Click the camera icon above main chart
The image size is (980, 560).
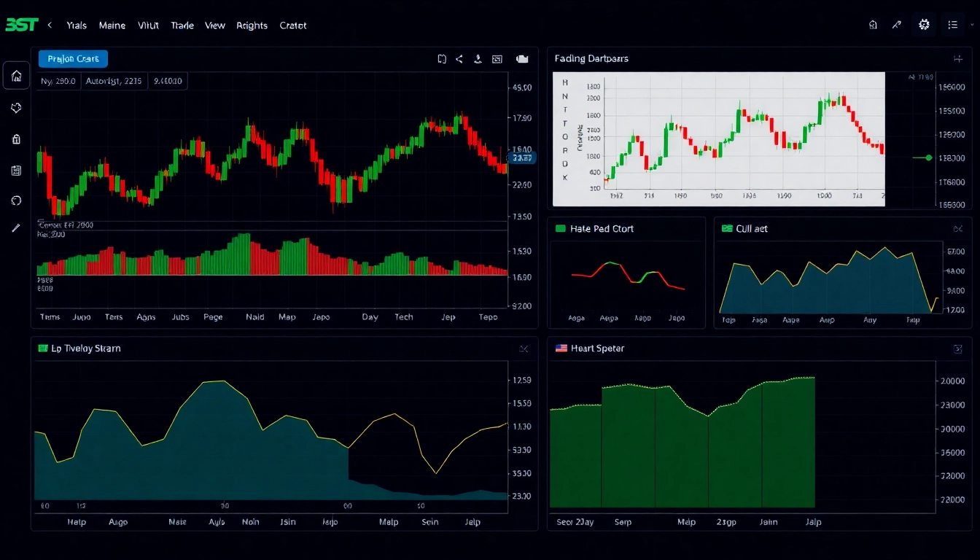[x=522, y=59]
